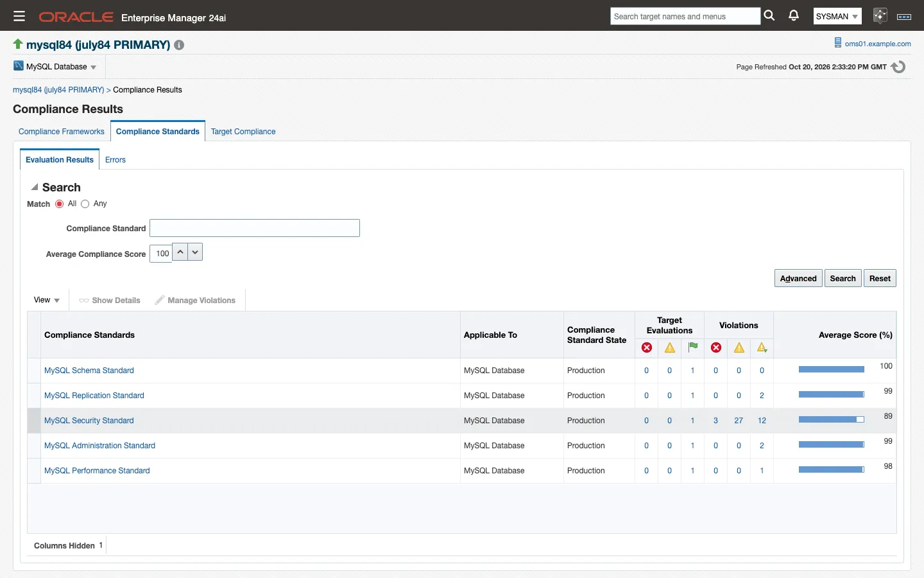The width and height of the screenshot is (924, 578).
Task: Select the MySQL Security Standard row header
Action: pos(34,421)
